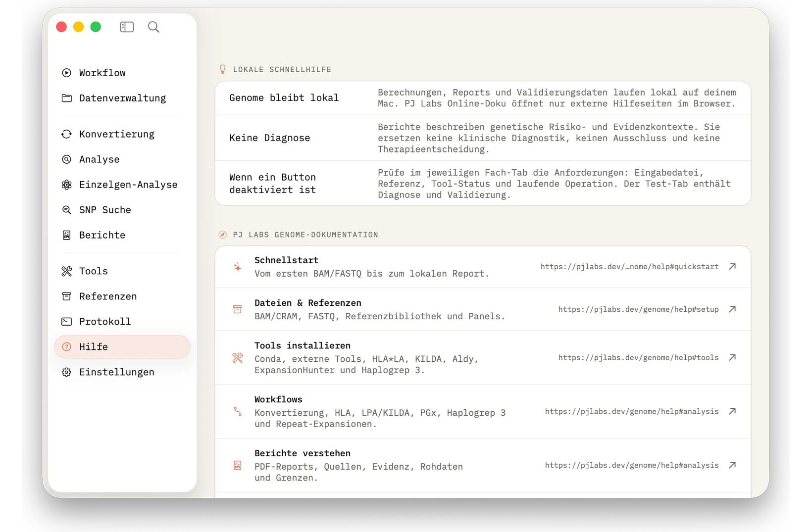812x532 pixels.
Task: Open Einzelgen-Analyse
Action: pos(122,185)
